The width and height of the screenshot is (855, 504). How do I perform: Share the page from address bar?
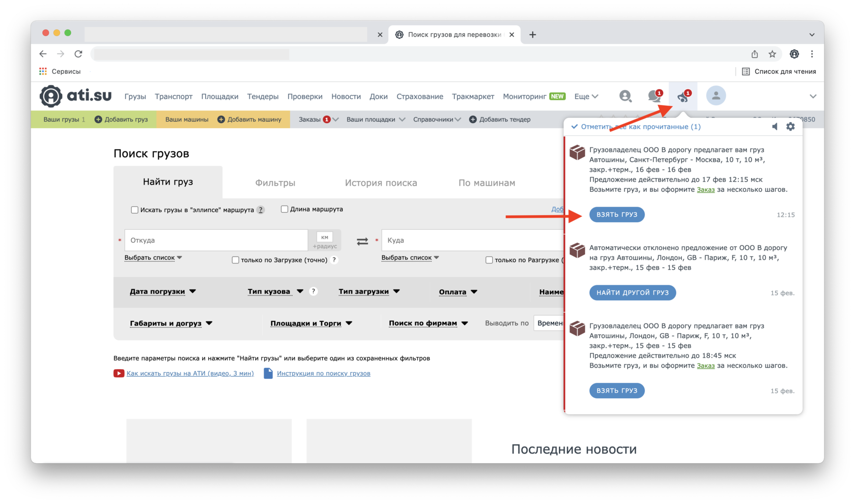(755, 54)
